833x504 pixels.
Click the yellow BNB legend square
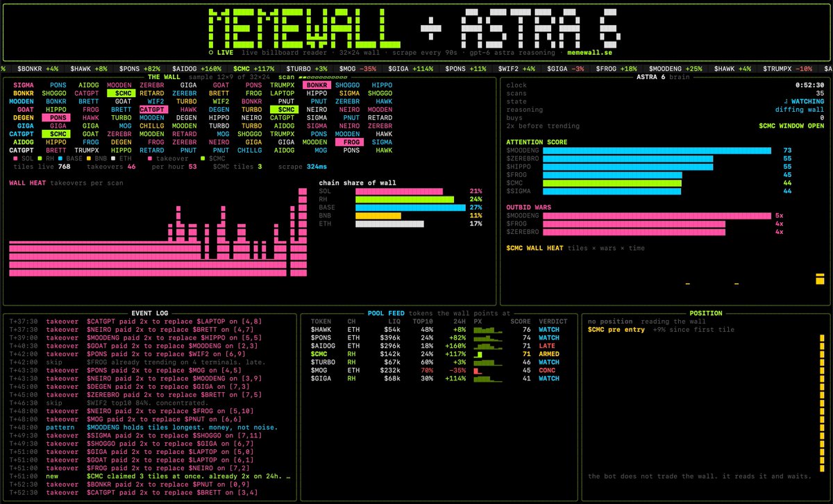(x=88, y=158)
